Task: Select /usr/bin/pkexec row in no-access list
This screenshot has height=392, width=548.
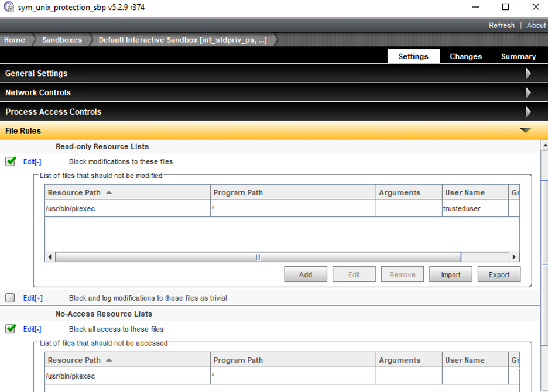Action: tap(282, 376)
